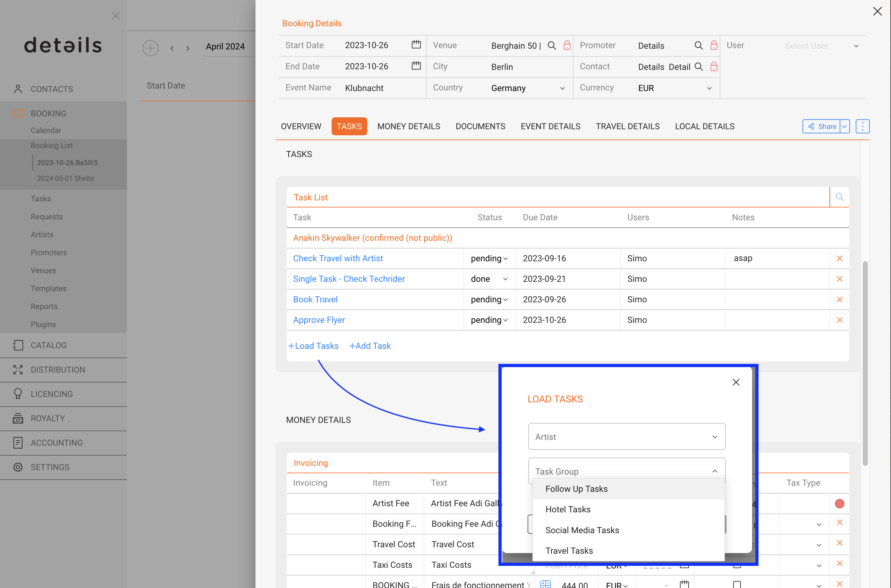The image size is (891, 588).
Task: Delete the Check Travel with Artist task
Action: click(839, 259)
